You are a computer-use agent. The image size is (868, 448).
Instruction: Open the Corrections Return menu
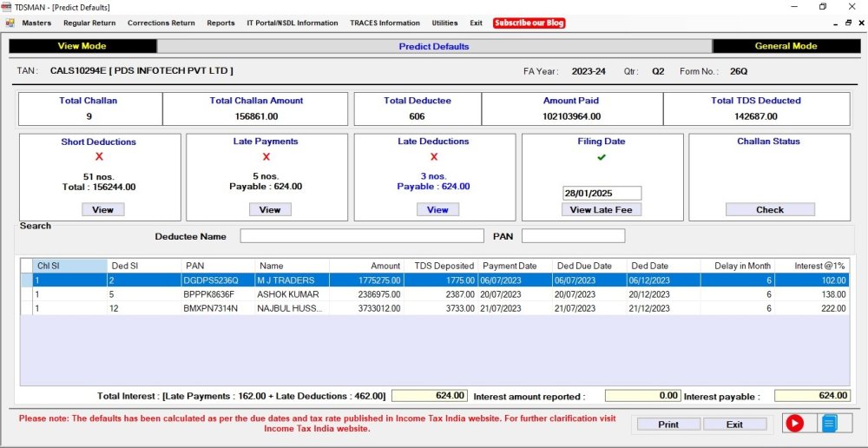161,23
